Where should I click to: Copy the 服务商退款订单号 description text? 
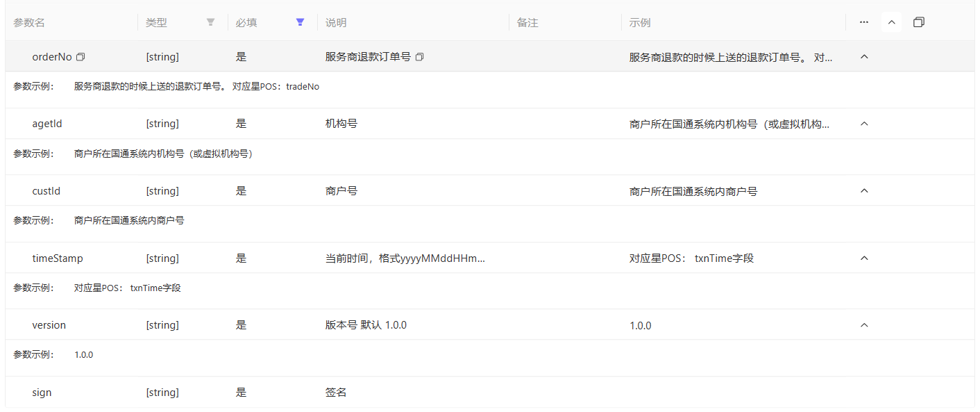pyautogui.click(x=419, y=57)
